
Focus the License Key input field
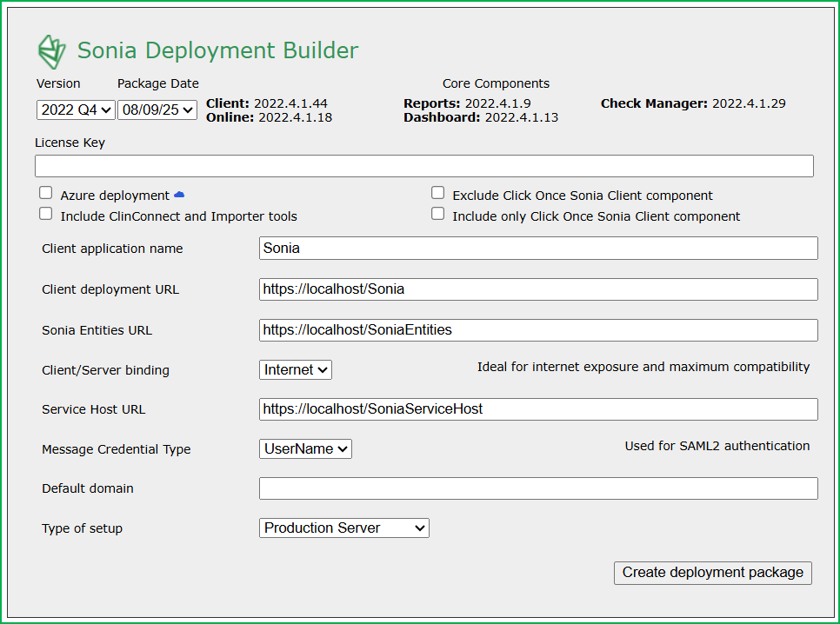tap(424, 166)
